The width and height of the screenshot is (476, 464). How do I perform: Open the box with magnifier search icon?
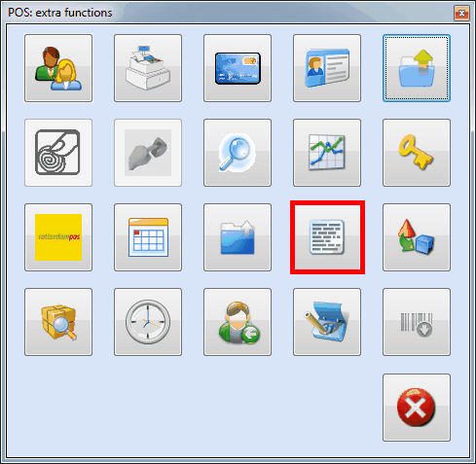tap(58, 322)
